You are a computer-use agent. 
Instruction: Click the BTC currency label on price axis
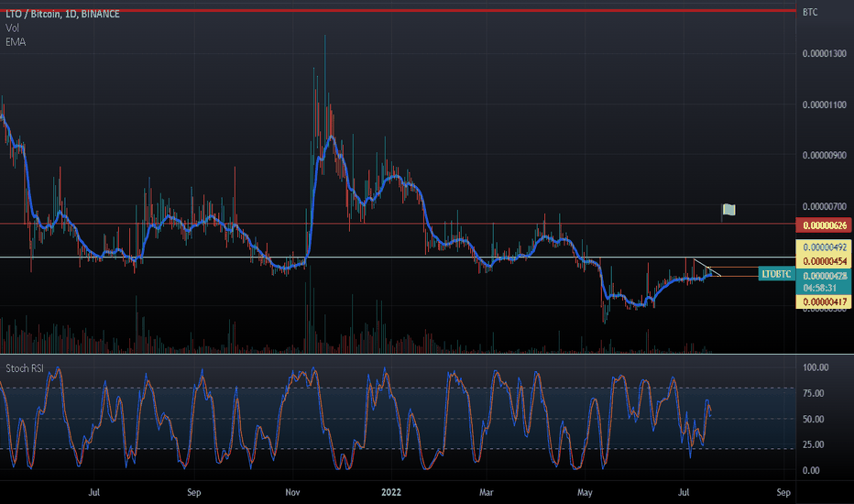coord(810,12)
